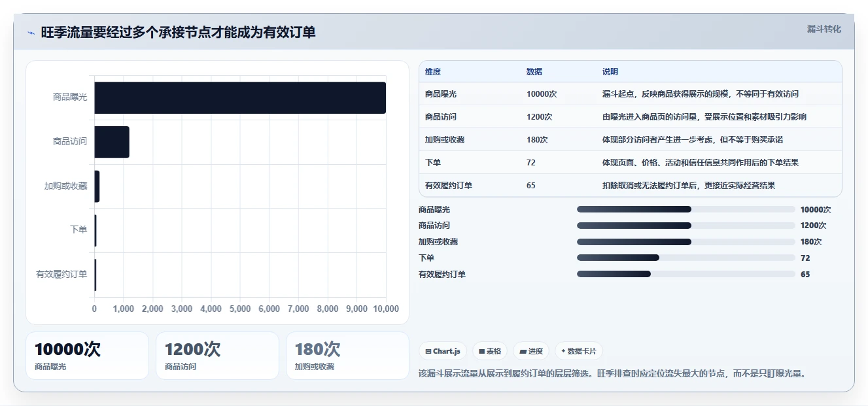The height and width of the screenshot is (406, 868).
Task: Click the 有效履约订单 progress bar
Action: [686, 275]
